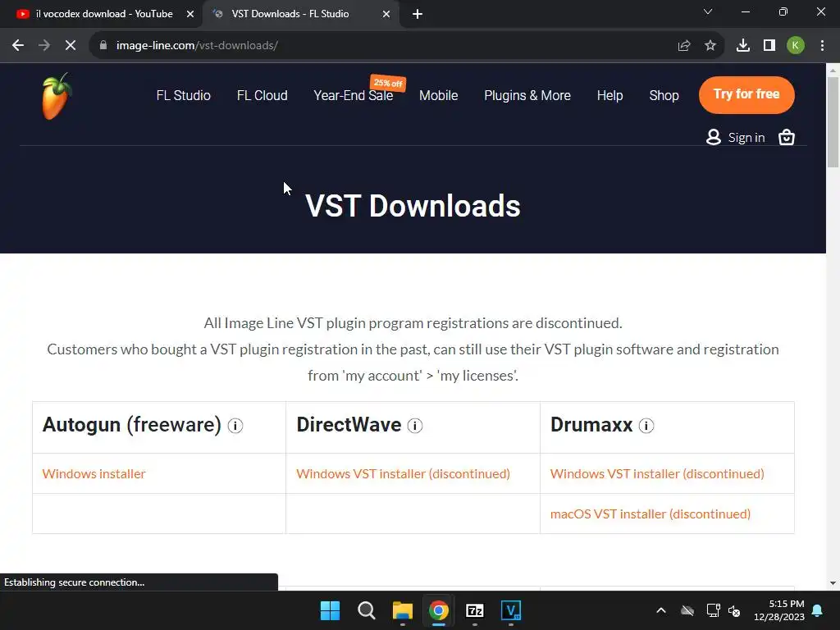This screenshot has height=630, width=840.
Task: Click the DirectWave heading text
Action: click(x=349, y=425)
